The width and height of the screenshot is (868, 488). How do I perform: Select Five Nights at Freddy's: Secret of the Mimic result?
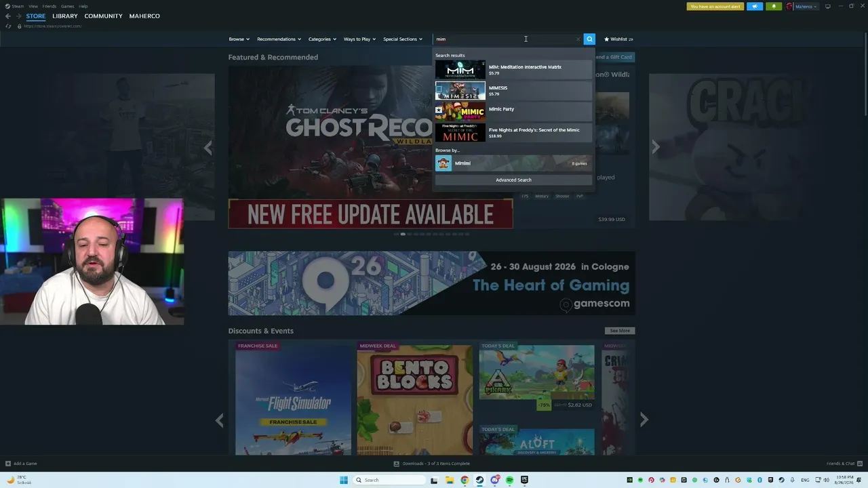click(513, 133)
